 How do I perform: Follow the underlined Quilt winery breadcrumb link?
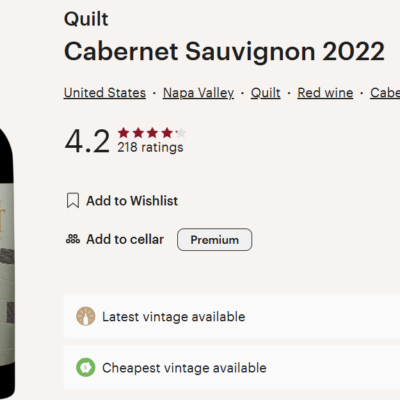[x=265, y=93]
